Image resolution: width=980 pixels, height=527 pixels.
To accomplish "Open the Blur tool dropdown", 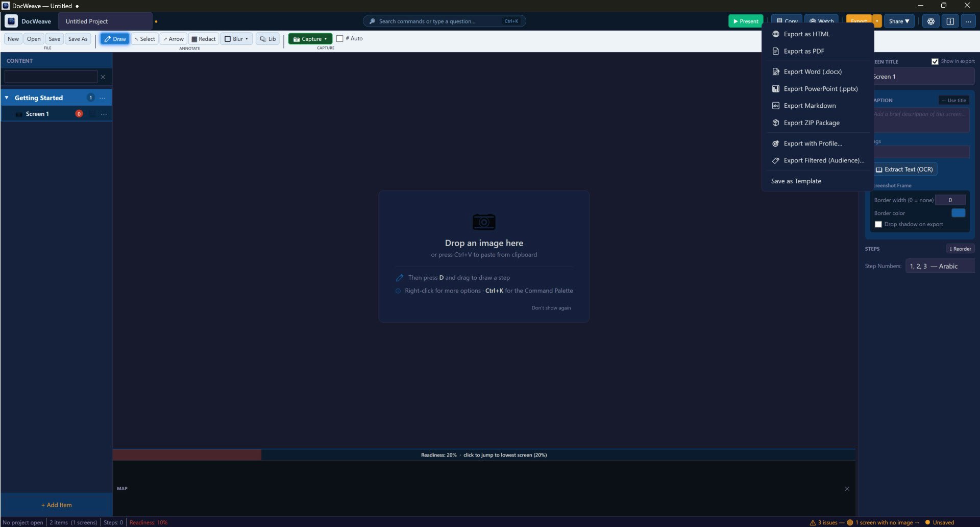I will click(x=237, y=39).
